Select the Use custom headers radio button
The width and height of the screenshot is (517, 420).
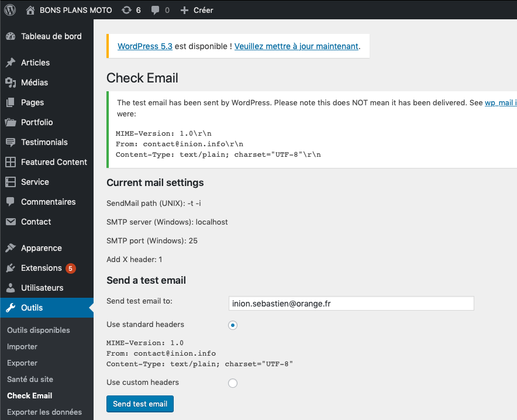click(233, 383)
